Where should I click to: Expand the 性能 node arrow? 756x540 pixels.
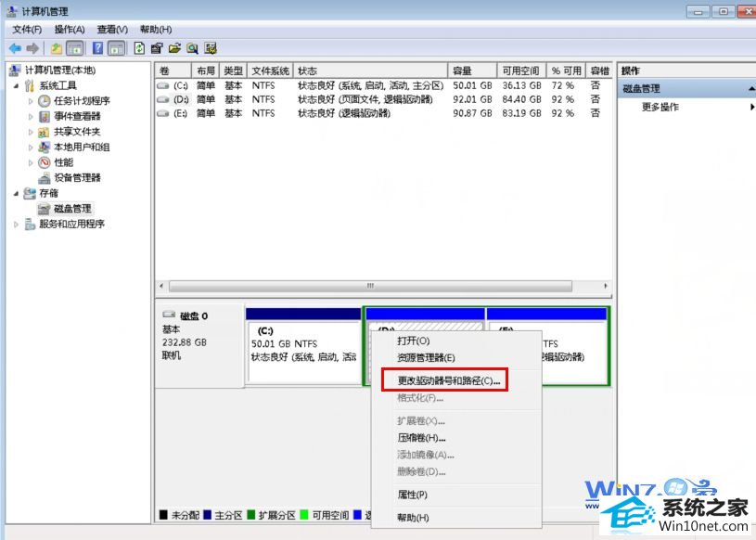31,163
